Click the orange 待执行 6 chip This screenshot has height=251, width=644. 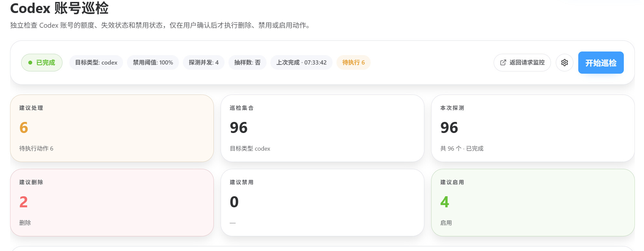[353, 63]
